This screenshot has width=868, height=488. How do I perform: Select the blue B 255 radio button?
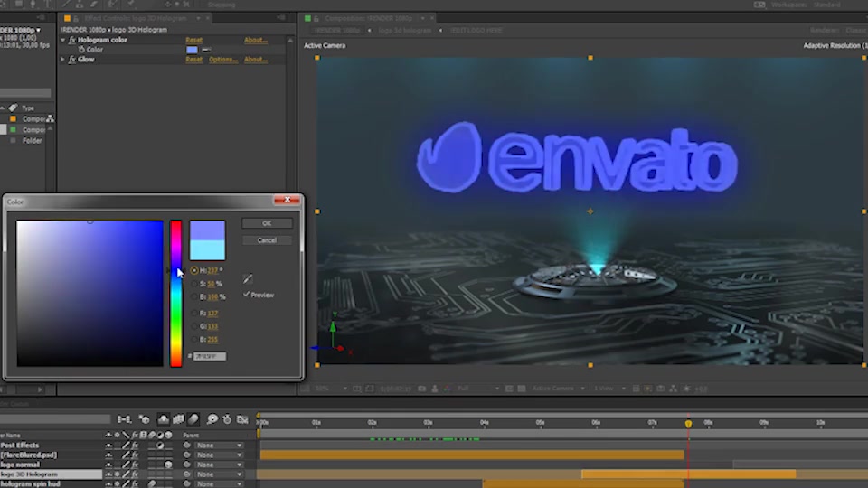coord(194,340)
